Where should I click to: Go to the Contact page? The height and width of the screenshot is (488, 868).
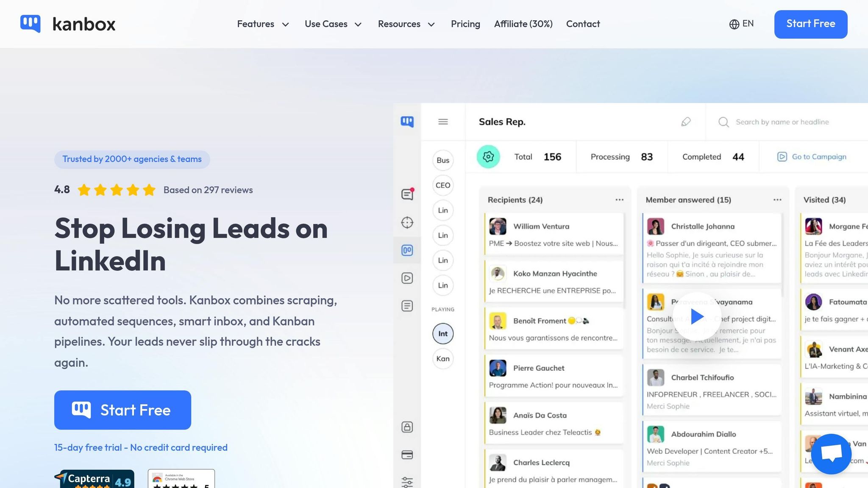[x=583, y=24]
